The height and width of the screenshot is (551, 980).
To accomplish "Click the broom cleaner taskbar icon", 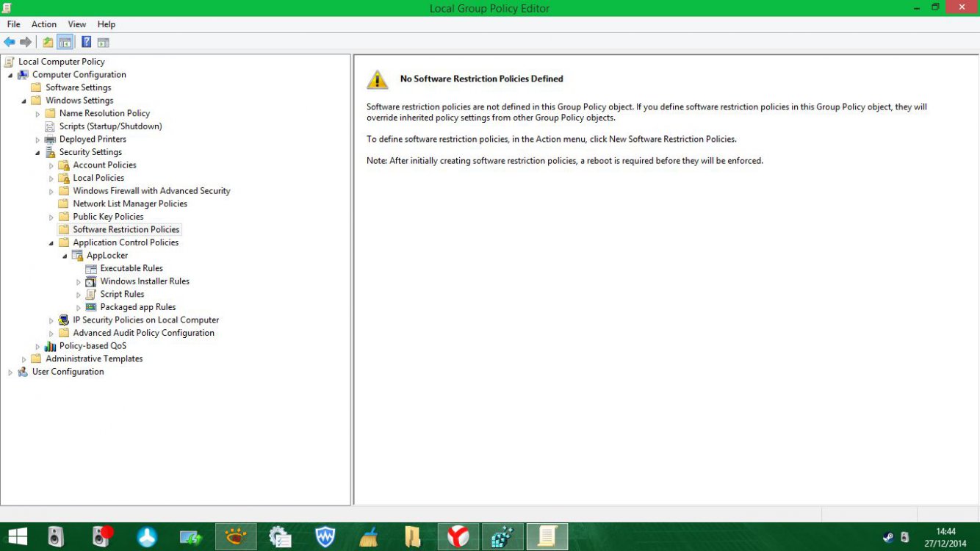I will coord(369,537).
